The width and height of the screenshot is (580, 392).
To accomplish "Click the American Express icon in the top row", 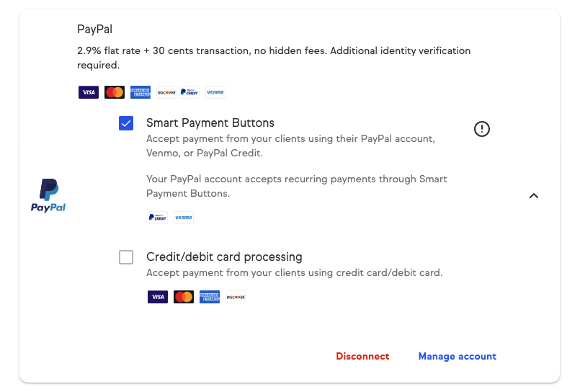I will [140, 92].
